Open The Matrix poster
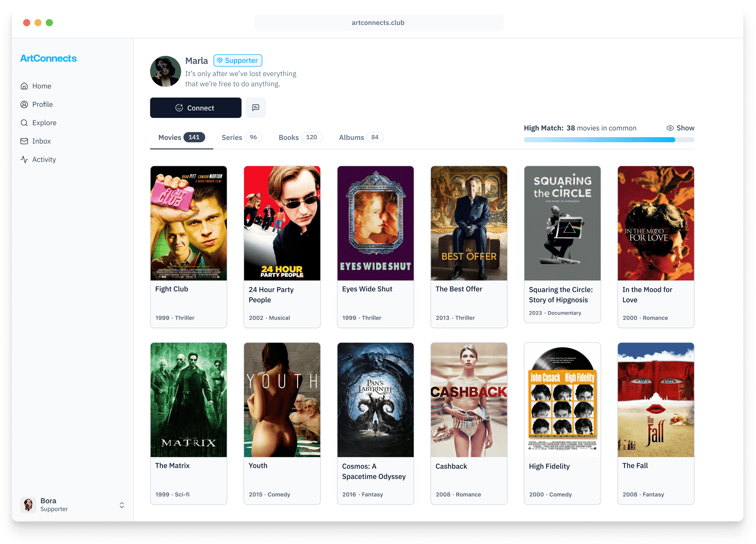The image size is (756, 544). click(189, 400)
